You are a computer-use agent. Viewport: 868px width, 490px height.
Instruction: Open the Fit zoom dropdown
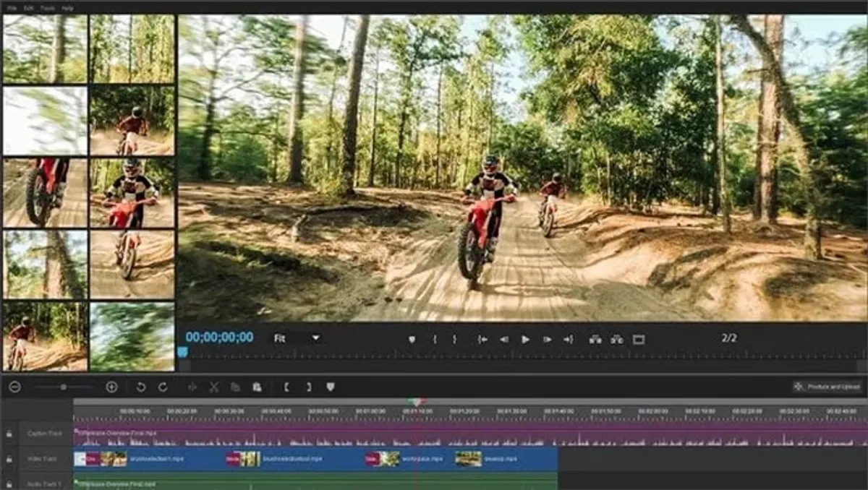click(x=297, y=338)
